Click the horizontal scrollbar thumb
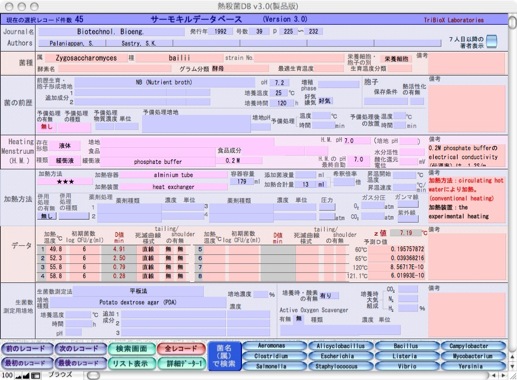The width and height of the screenshot is (517, 380). pos(93,376)
